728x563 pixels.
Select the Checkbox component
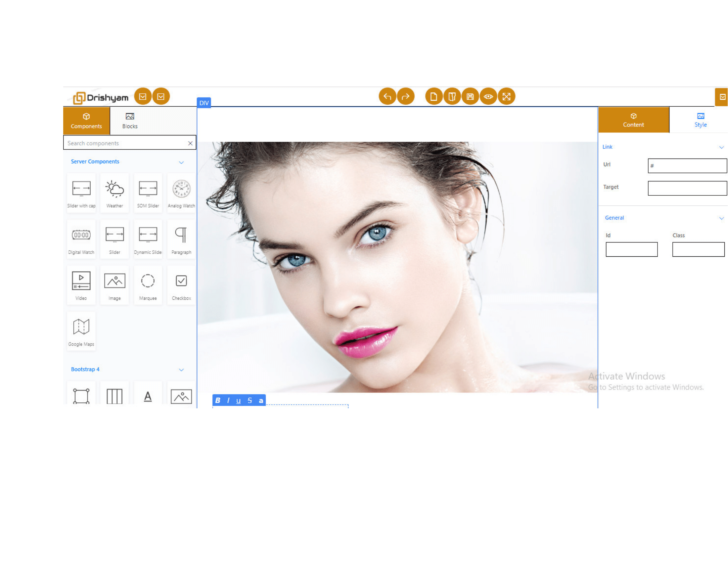pos(181,285)
